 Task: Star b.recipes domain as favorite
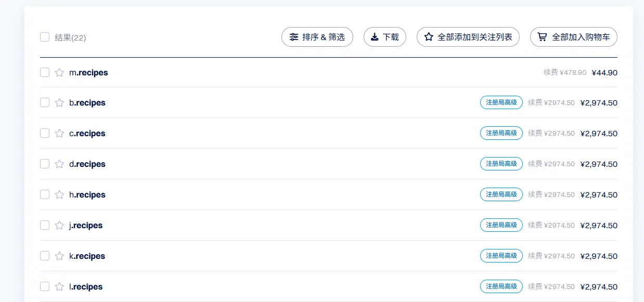59,102
